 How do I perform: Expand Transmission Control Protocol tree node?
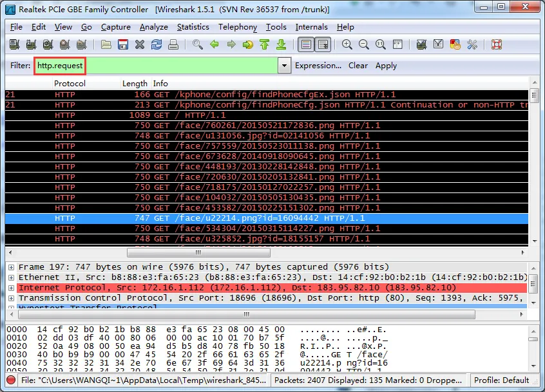tap(11, 298)
